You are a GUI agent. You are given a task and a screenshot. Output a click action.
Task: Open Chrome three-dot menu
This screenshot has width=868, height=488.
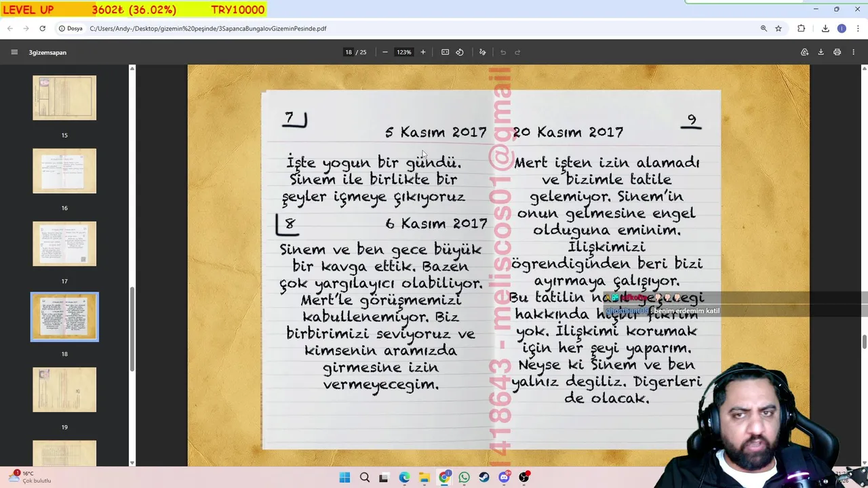coord(857,28)
